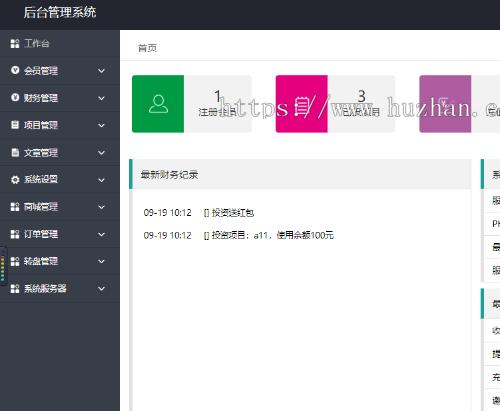
Task: Click the 系统服务器 sidebar icon
Action: pos(15,288)
